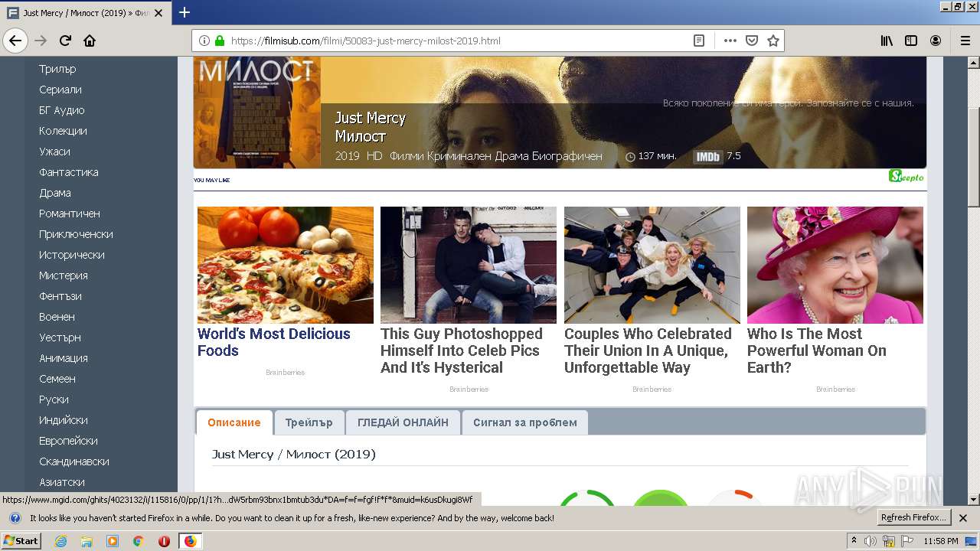980x551 pixels.
Task: Bookmark this page with the star
Action: coord(773,41)
